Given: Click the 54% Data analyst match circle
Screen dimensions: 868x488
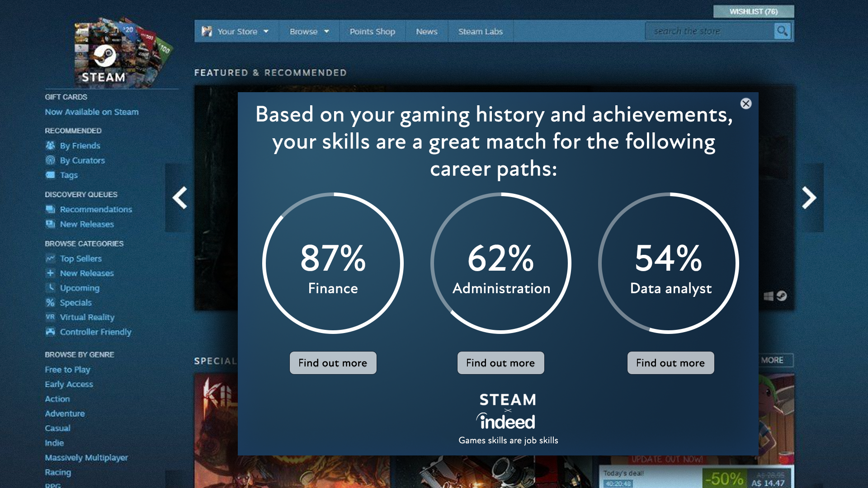Looking at the screenshot, I should (x=669, y=263).
